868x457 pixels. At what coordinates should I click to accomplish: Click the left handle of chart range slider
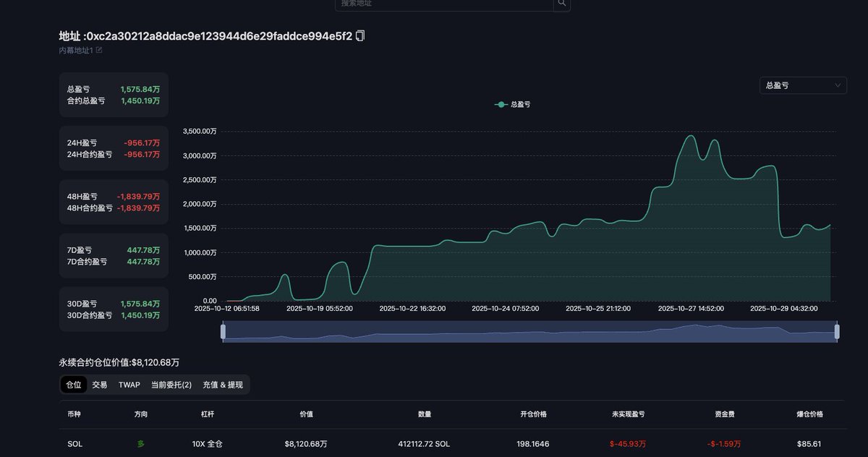pos(223,331)
